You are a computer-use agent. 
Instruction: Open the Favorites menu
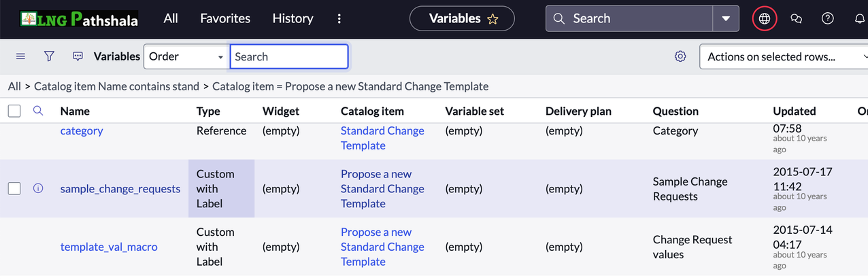225,19
